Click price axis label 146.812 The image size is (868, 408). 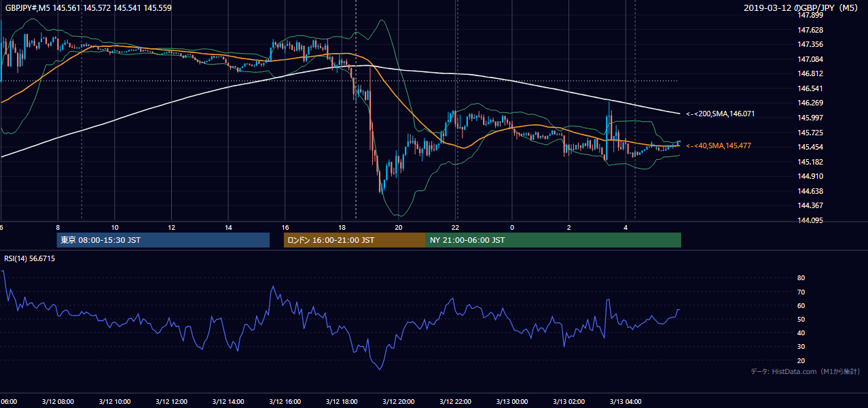[811, 74]
